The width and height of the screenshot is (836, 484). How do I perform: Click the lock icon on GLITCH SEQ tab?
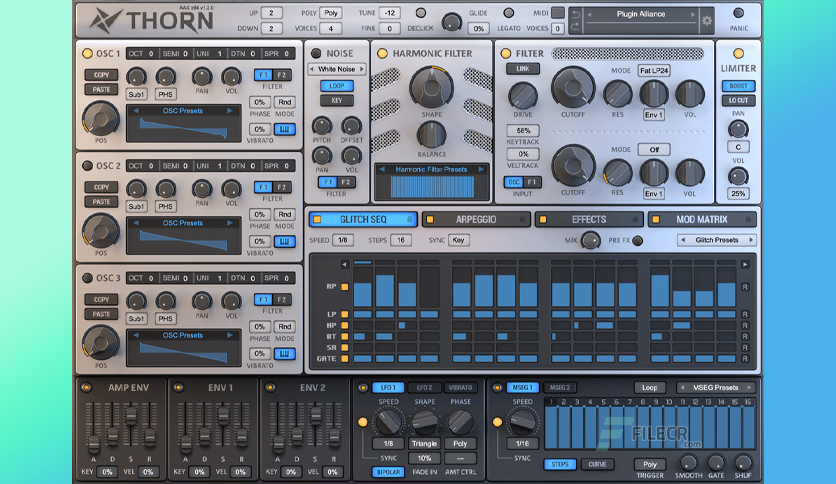(x=409, y=219)
